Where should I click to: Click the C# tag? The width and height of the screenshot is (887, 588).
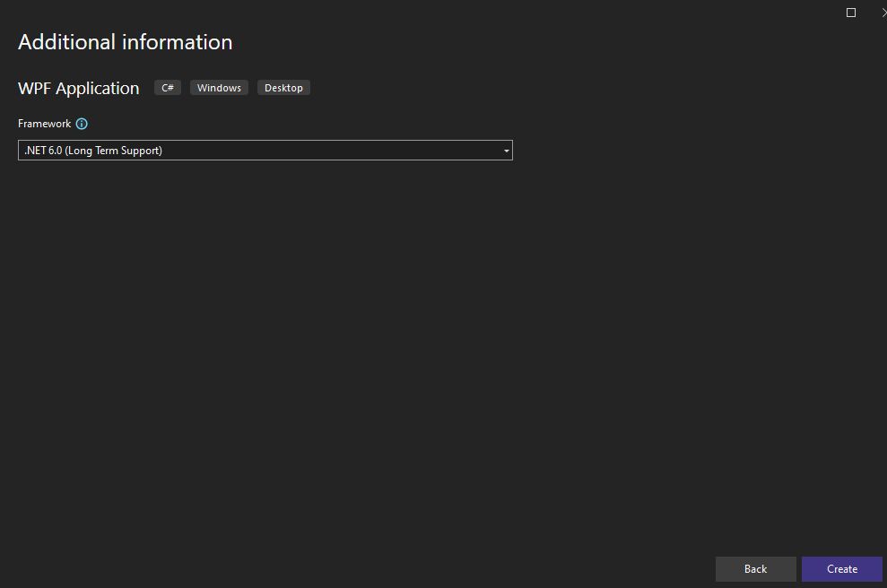coord(168,88)
